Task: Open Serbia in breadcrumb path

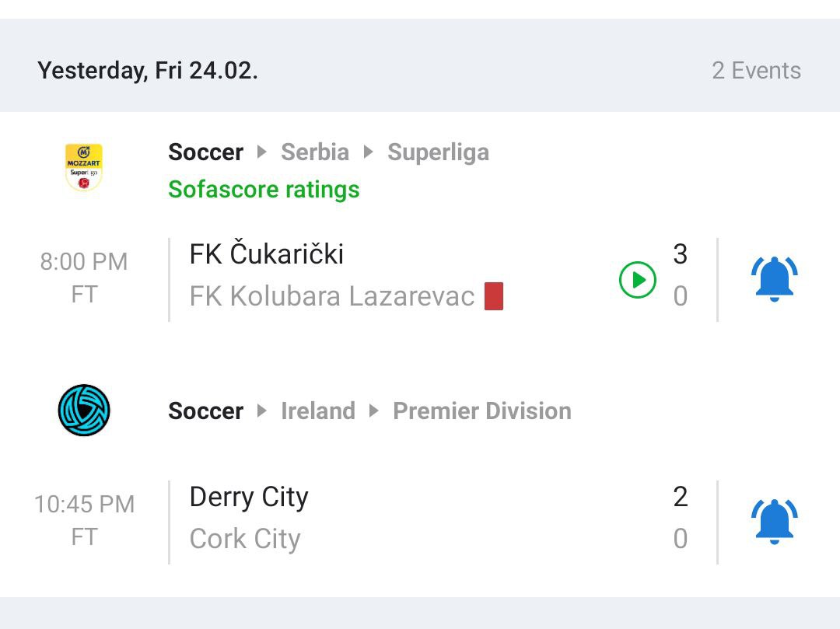Action: 315,152
